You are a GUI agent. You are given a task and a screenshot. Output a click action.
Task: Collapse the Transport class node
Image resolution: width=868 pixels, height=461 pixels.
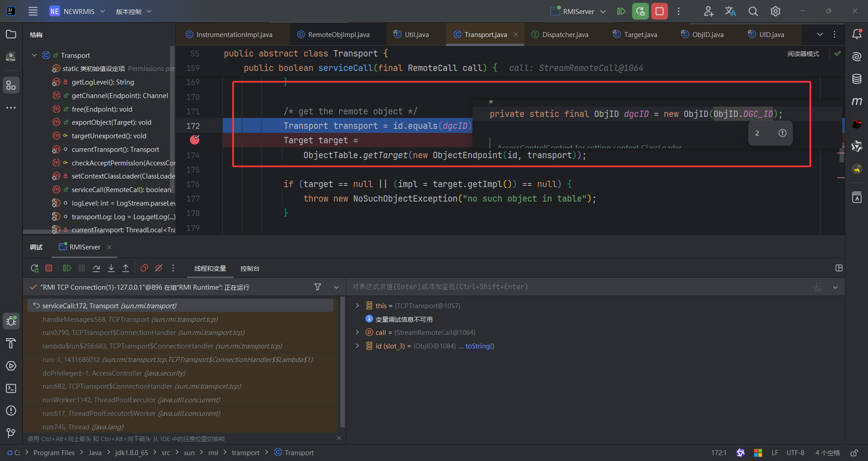tap(34, 55)
